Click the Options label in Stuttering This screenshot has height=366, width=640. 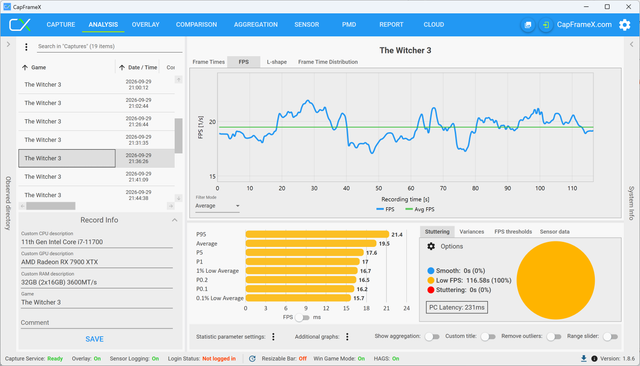pos(451,246)
